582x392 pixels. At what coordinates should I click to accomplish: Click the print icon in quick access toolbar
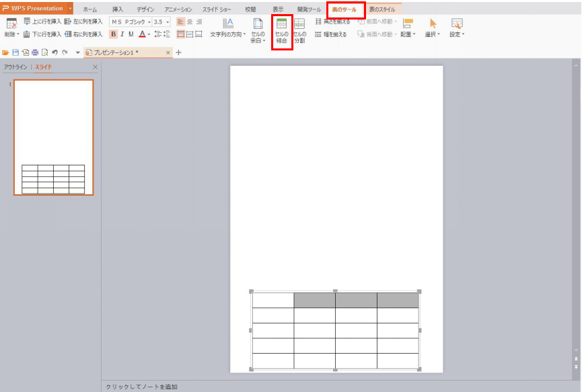point(35,52)
